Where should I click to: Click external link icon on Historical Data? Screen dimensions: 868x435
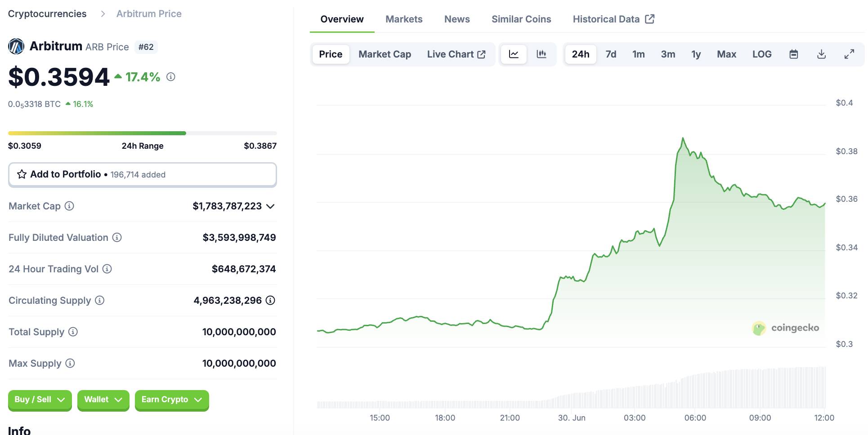point(649,19)
